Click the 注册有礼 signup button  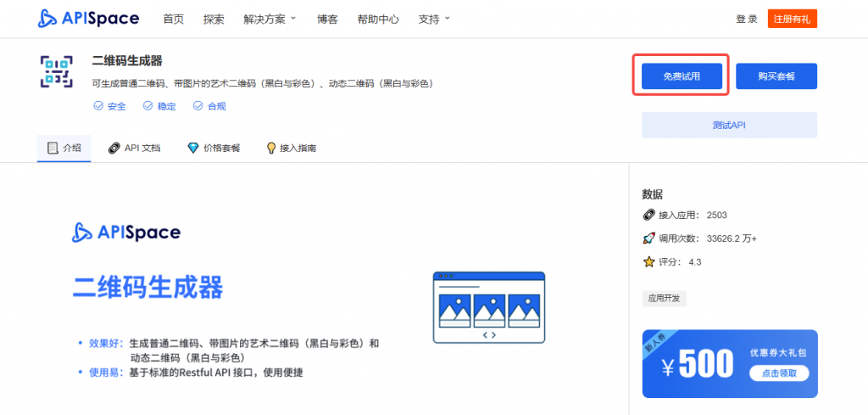792,19
